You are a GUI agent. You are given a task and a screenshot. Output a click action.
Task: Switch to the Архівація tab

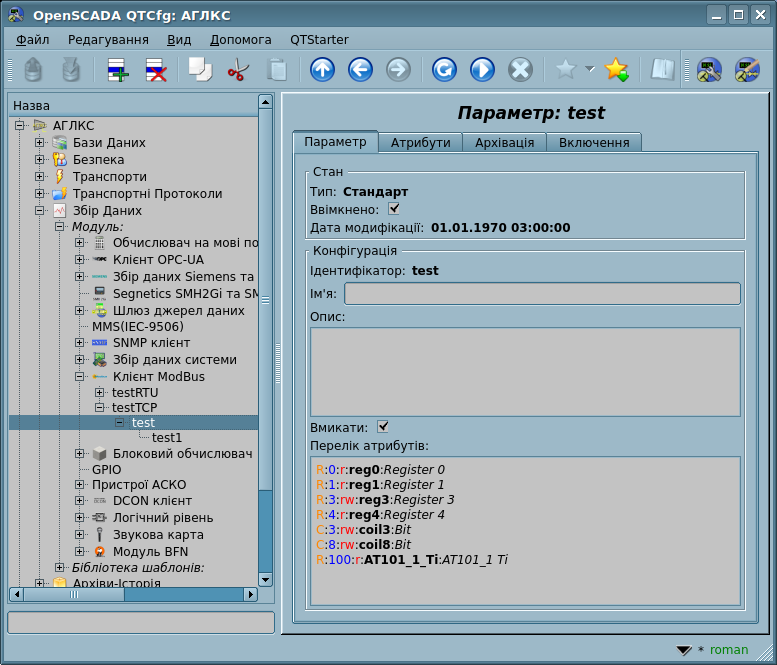click(504, 142)
